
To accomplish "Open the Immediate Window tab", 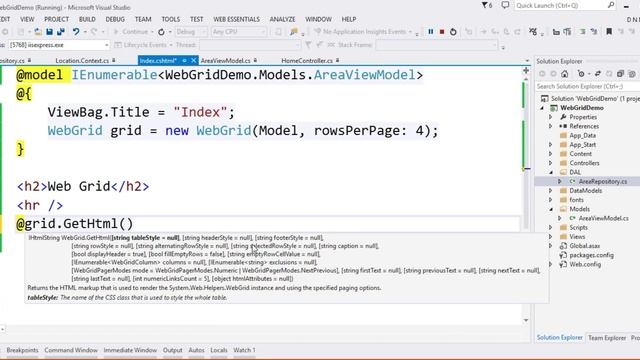I will click(x=130, y=350).
